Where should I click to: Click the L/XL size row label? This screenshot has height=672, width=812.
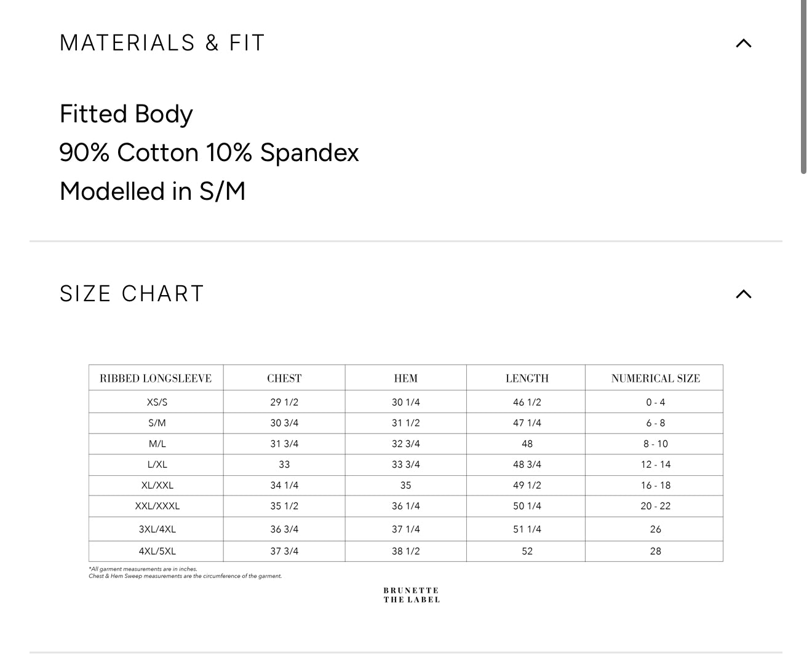pyautogui.click(x=157, y=465)
